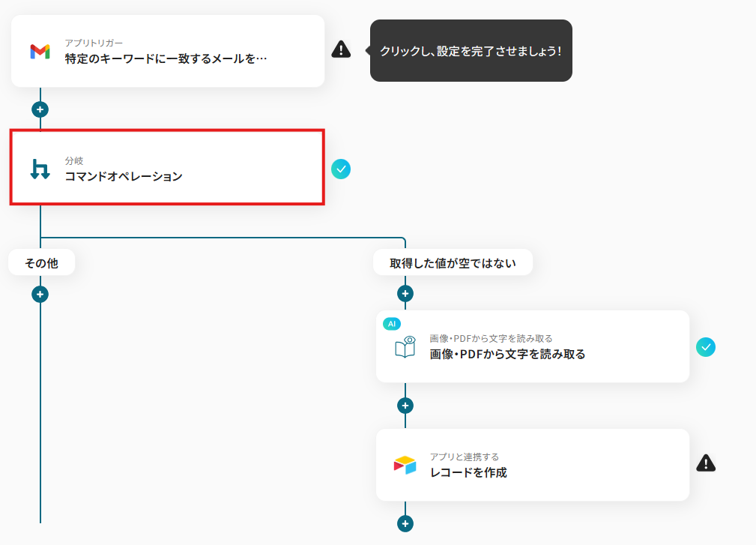Click the '分岐' label text
The height and width of the screenshot is (545, 756).
(74, 160)
